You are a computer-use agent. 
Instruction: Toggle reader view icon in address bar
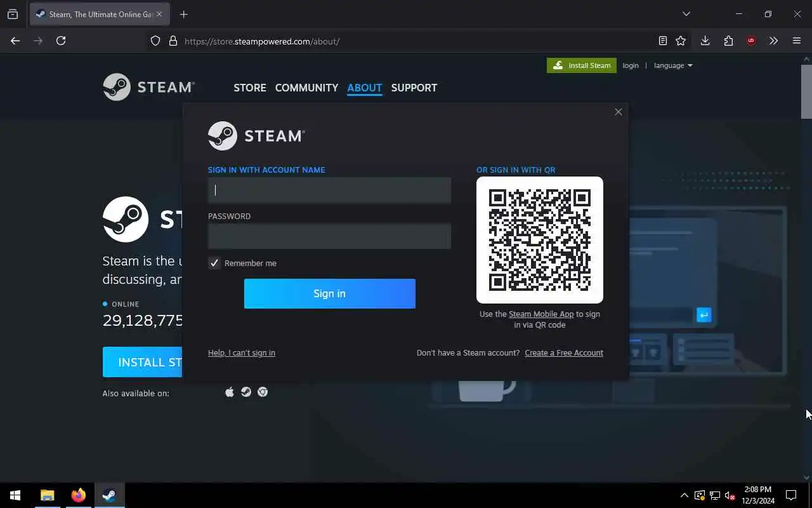pyautogui.click(x=663, y=41)
